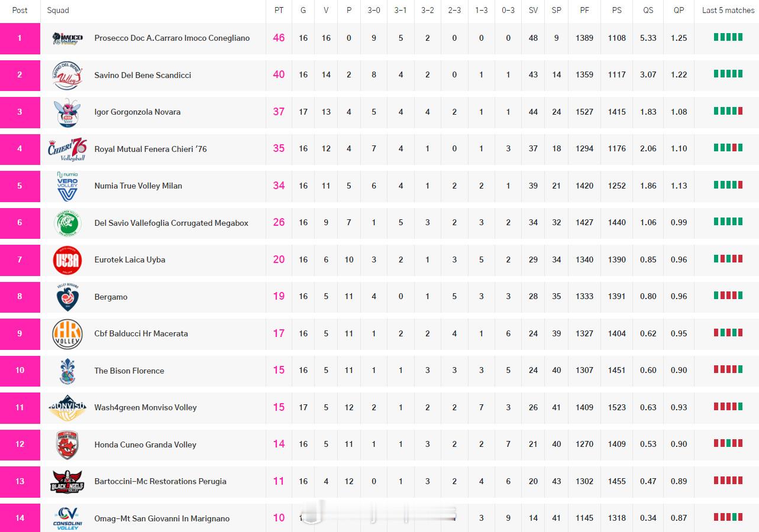Click Novara's 37 points value
Image resolution: width=759 pixels, height=532 pixels.
click(279, 112)
